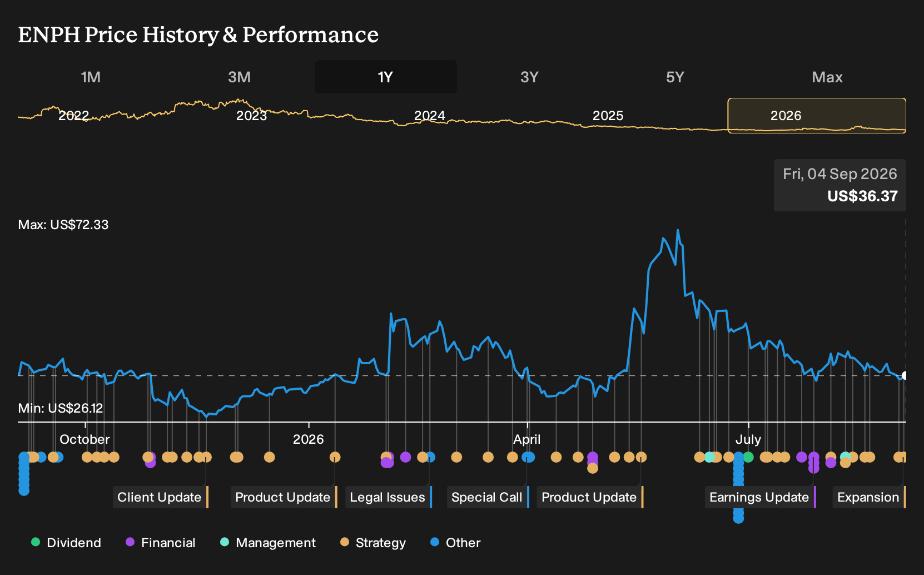Select the 1M time range tab
The height and width of the screenshot is (575, 924).
point(91,77)
